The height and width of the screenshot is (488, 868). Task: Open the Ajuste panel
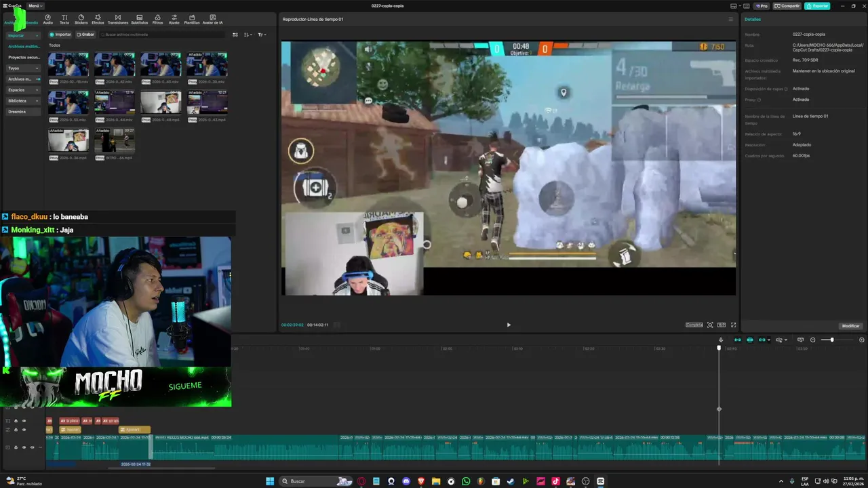click(174, 19)
